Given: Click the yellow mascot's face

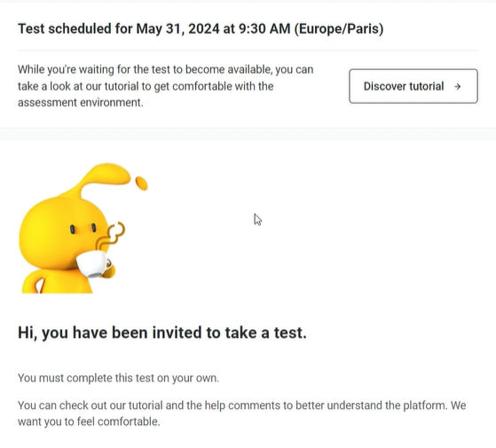Looking at the screenshot, I should coord(62,232).
